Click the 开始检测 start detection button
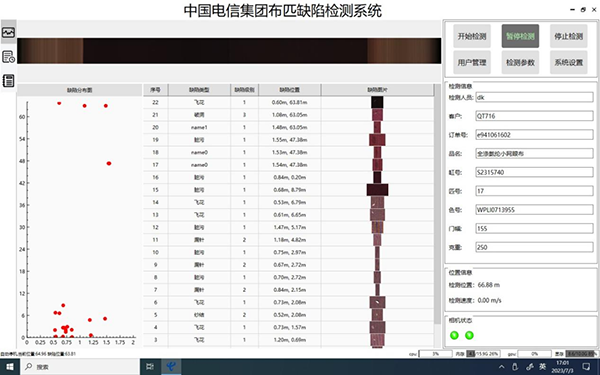This screenshot has width=600, height=375. pyautogui.click(x=472, y=36)
